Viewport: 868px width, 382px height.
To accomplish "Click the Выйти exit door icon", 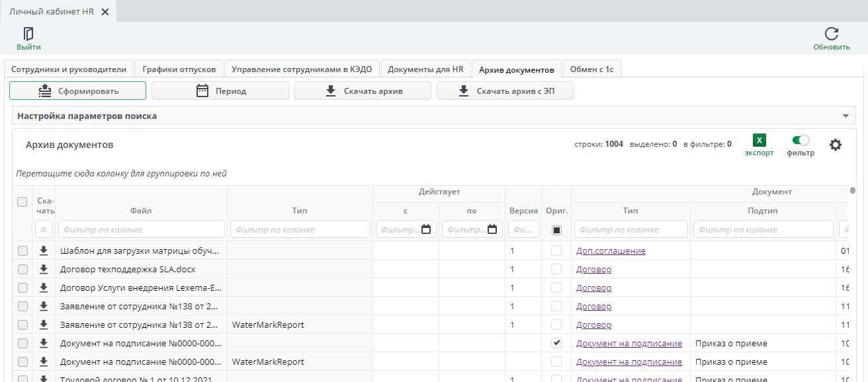I will point(28,34).
